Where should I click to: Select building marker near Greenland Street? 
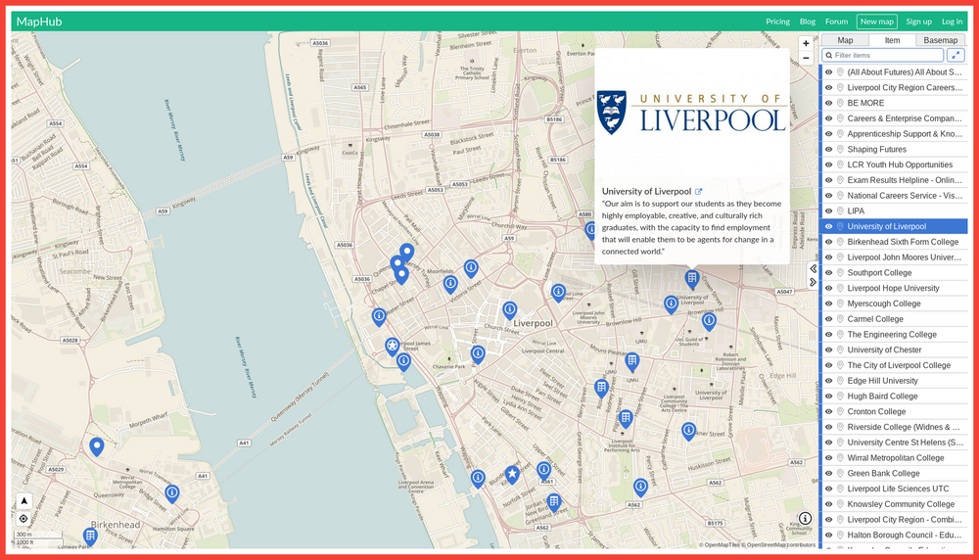click(x=553, y=502)
